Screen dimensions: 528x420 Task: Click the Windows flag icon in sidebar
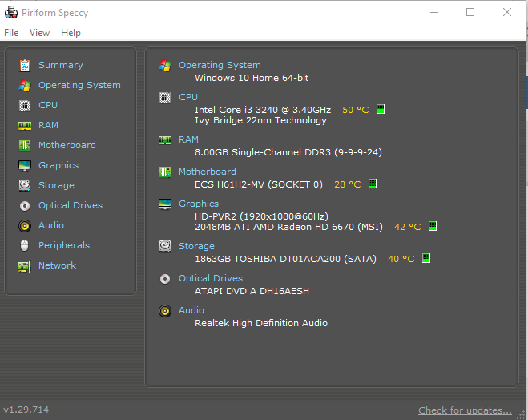[25, 86]
